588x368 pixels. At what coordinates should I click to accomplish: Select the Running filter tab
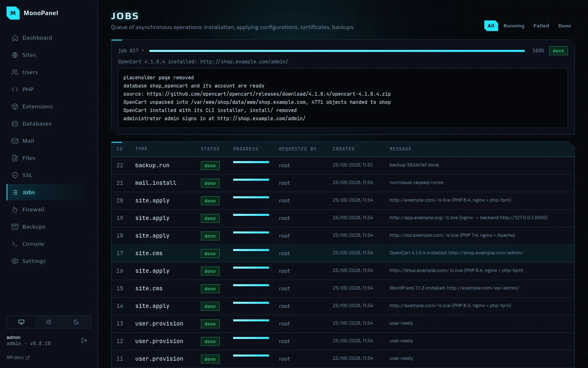click(x=514, y=26)
